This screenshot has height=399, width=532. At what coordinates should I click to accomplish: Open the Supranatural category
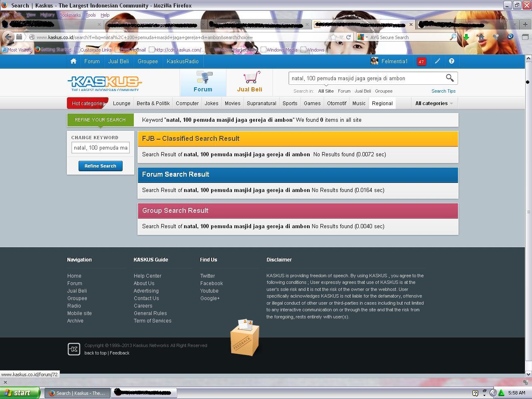(x=261, y=103)
